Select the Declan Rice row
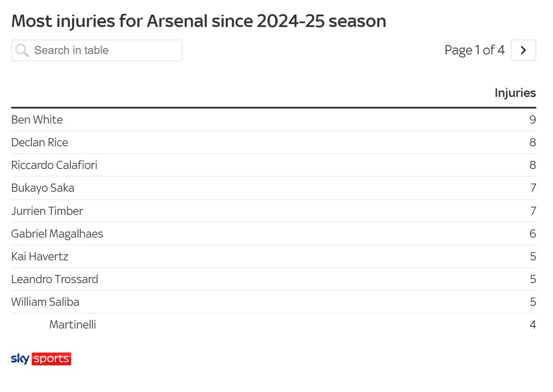553x392 pixels. coord(39,142)
